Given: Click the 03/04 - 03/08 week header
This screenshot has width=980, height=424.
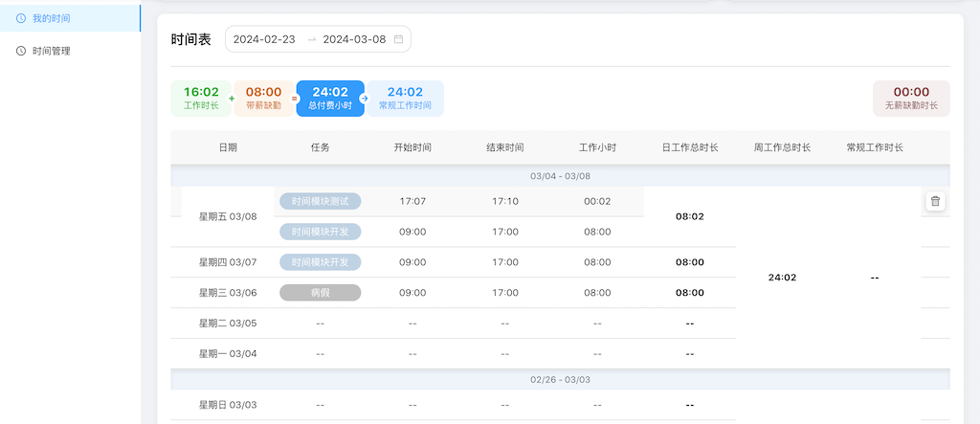Looking at the screenshot, I should [560, 176].
